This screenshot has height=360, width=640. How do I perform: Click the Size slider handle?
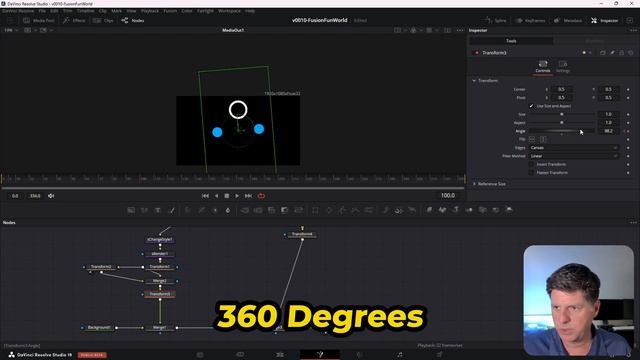click(x=562, y=114)
